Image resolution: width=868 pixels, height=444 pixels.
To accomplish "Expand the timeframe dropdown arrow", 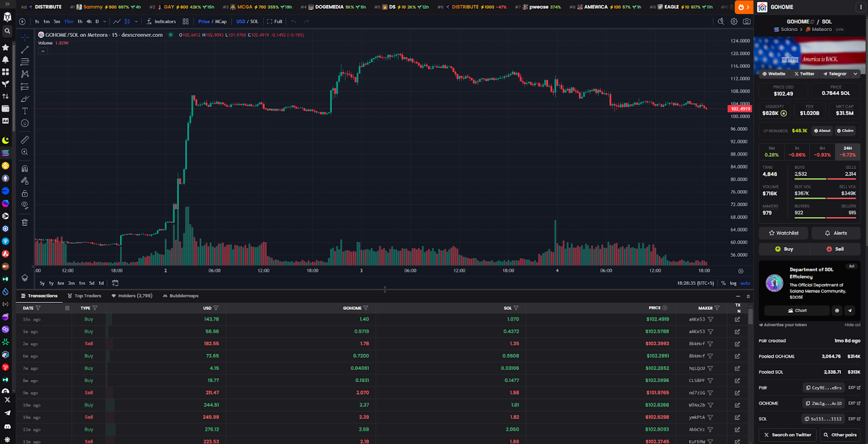I will 105,22.
